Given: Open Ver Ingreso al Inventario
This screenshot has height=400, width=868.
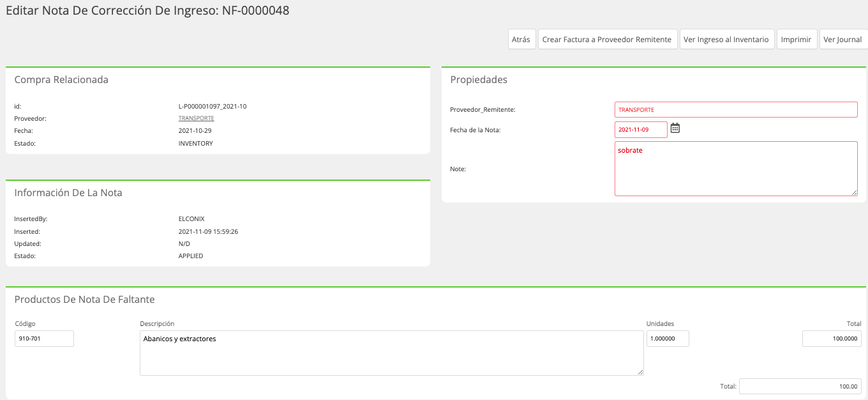Looking at the screenshot, I should click(x=726, y=40).
